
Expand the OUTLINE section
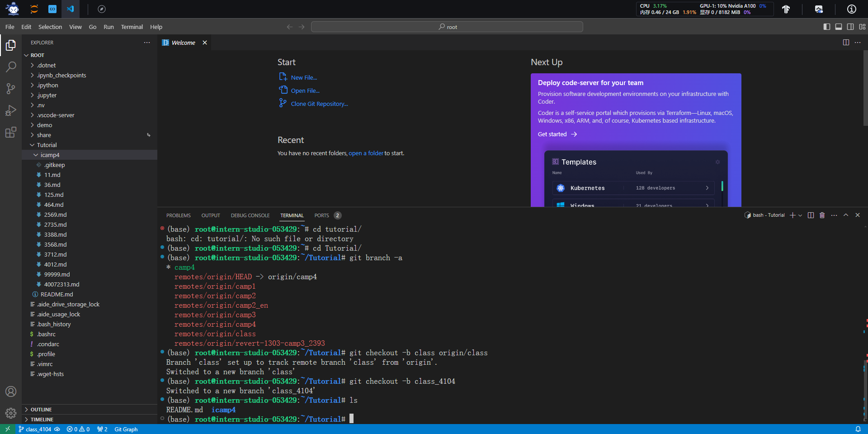pos(90,410)
